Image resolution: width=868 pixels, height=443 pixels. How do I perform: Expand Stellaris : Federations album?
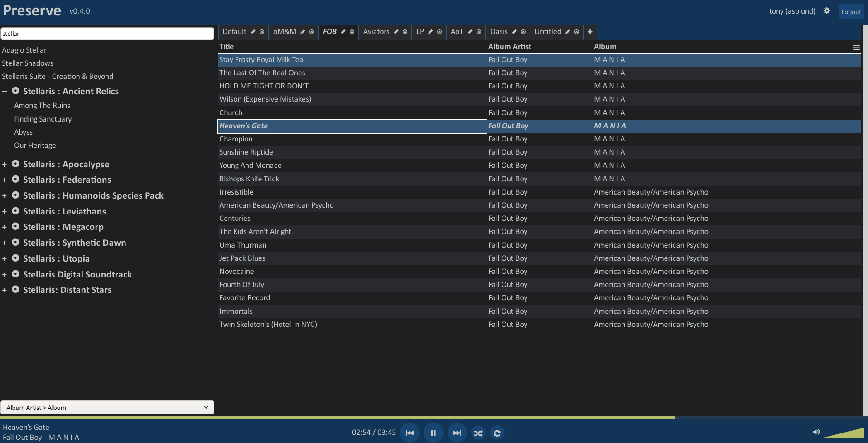[x=5, y=180]
